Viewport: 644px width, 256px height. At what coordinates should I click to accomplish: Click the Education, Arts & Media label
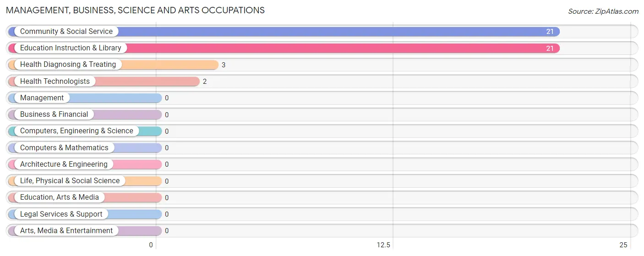pos(60,197)
